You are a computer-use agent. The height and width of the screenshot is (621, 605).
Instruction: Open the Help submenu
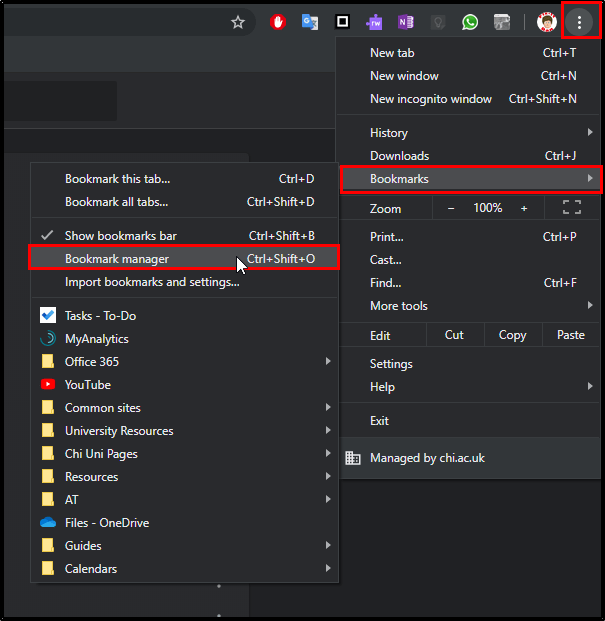[470, 387]
